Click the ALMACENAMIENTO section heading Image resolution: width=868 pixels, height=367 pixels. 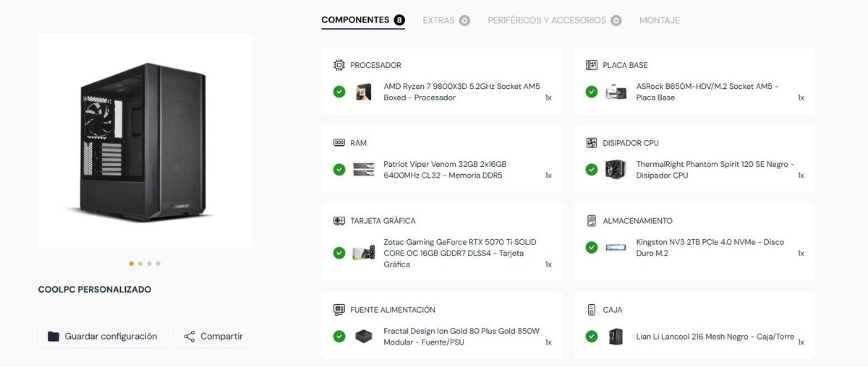click(x=638, y=221)
